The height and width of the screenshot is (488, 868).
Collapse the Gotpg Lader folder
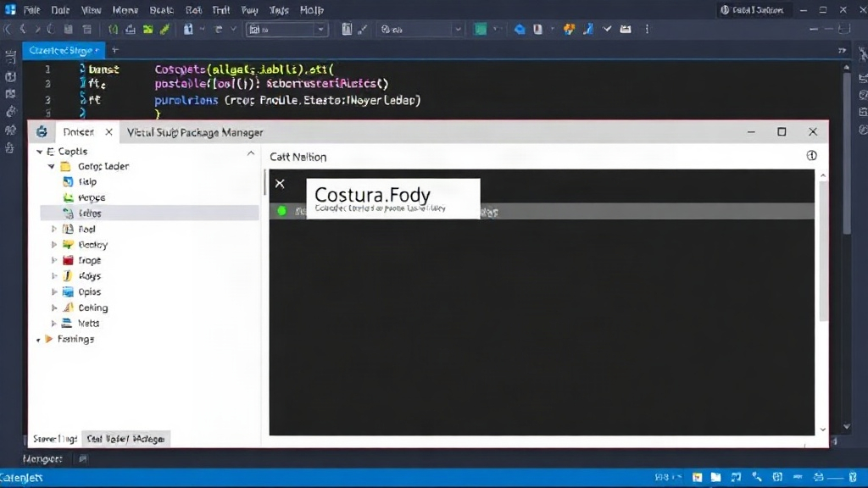click(51, 166)
